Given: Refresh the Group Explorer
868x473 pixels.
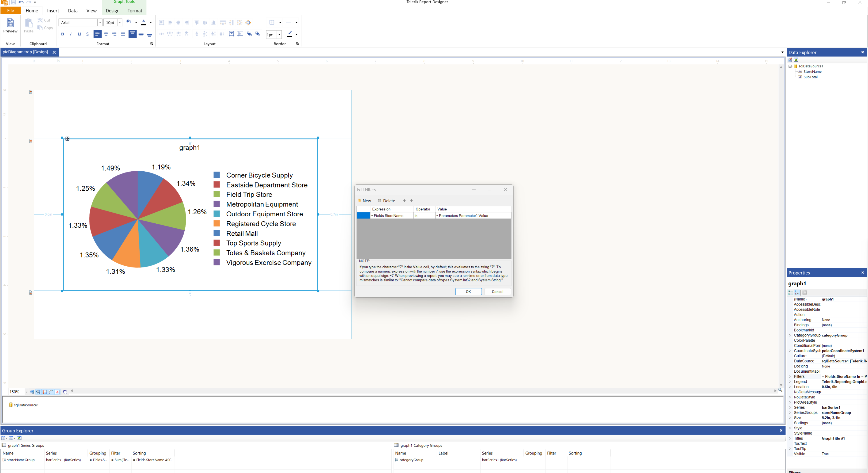Looking at the screenshot, I should click(x=19, y=438).
